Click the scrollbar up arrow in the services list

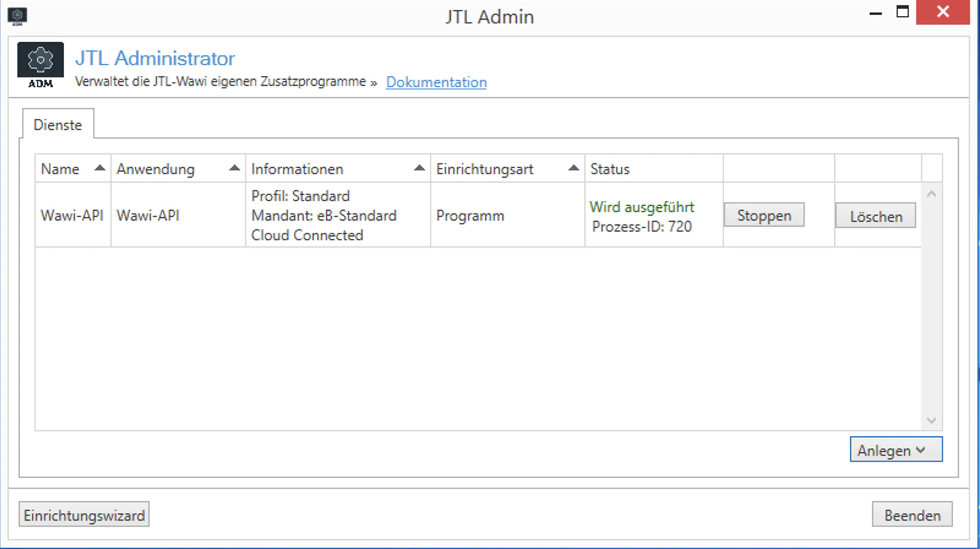(x=932, y=194)
